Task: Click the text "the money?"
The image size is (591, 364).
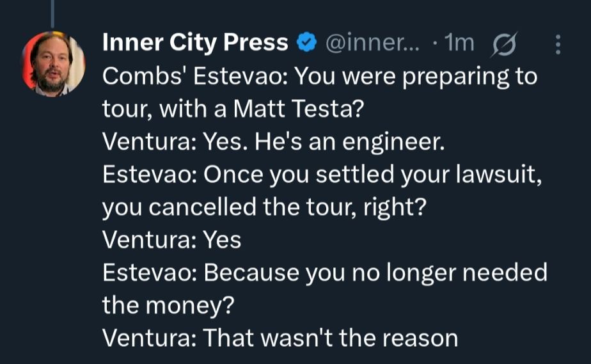Action: pyautogui.click(x=168, y=306)
